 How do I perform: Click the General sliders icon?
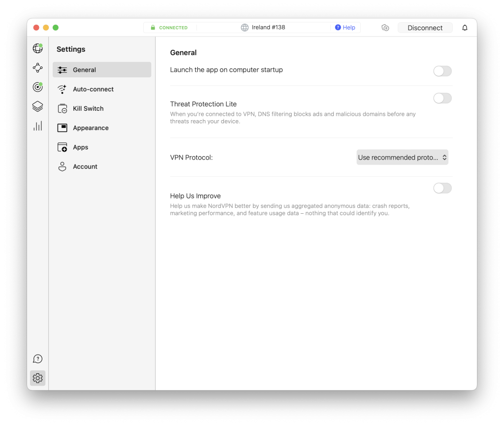pyautogui.click(x=63, y=70)
